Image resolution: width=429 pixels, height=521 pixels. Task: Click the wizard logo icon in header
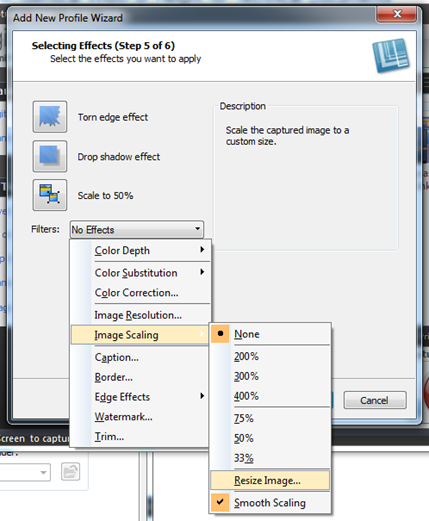pos(391,55)
